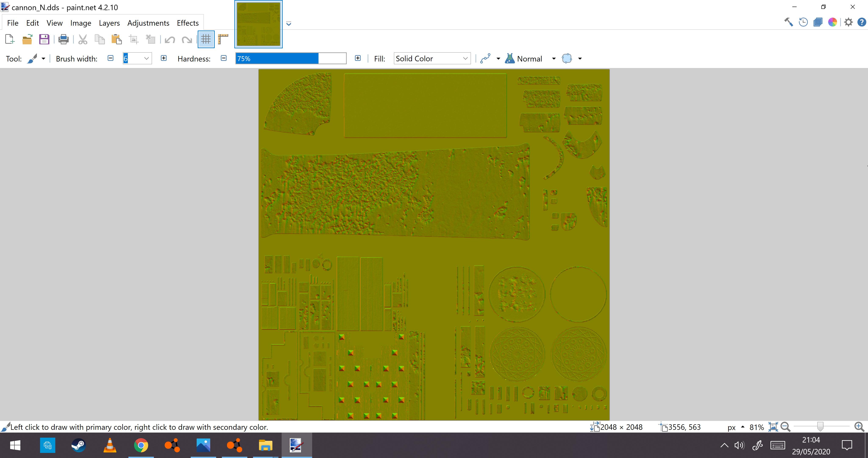This screenshot has width=868, height=458.
Task: Open the Windows notification center
Action: (847, 445)
